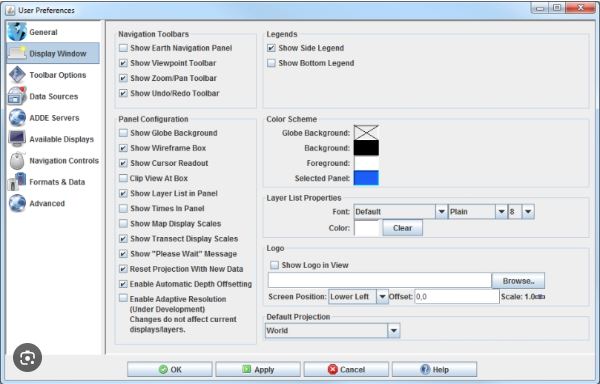Toggle Show Cursor Readout checkbox
The width and height of the screenshot is (600, 384).
pos(123,163)
